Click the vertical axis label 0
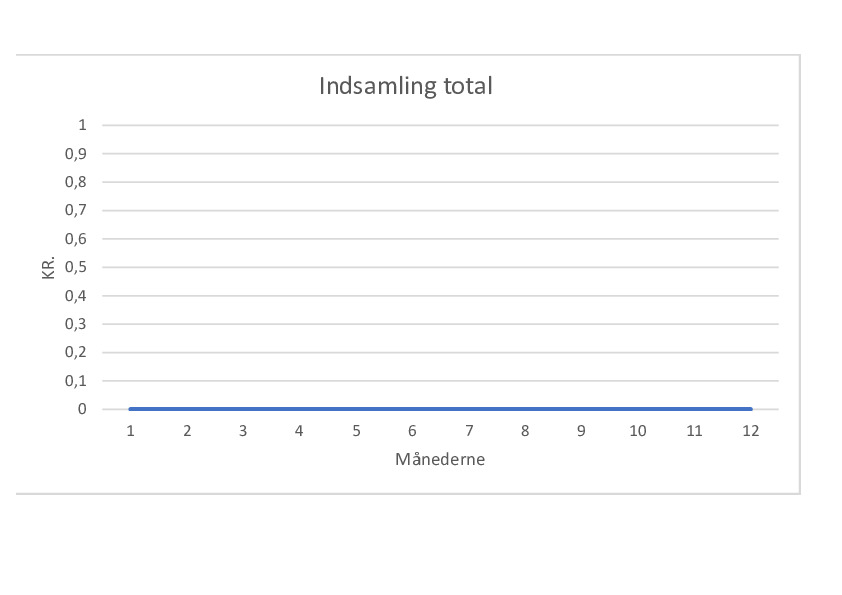842x595 pixels. (82, 409)
